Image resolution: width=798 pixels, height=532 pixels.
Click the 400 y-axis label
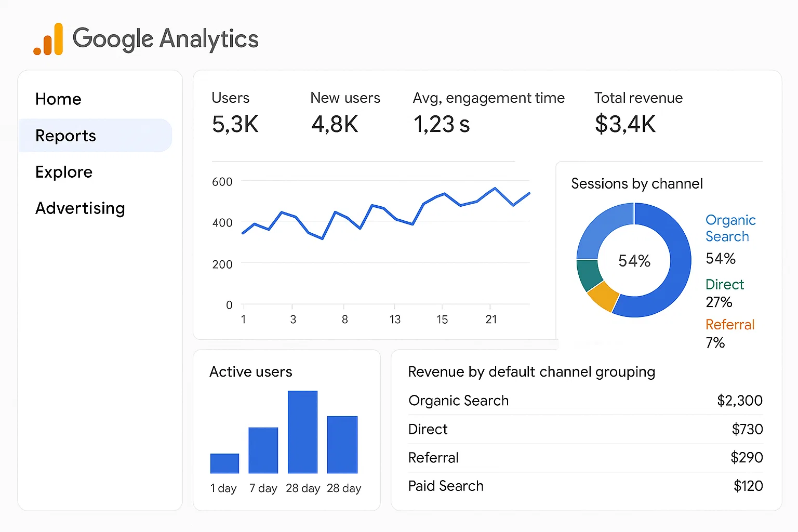click(x=222, y=223)
